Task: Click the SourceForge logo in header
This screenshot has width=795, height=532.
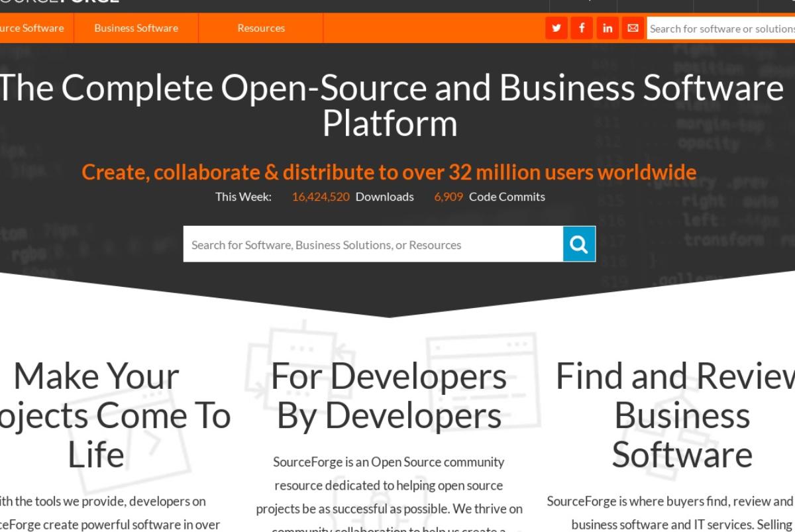Action: click(60, 2)
